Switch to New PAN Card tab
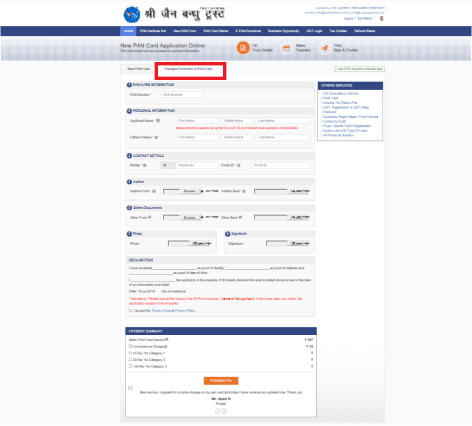Image resolution: width=472 pixels, height=426 pixels. click(x=138, y=69)
